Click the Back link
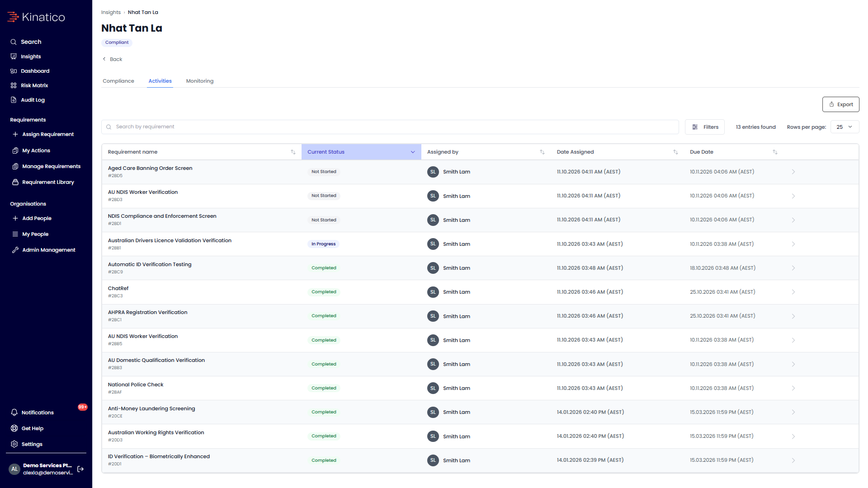The height and width of the screenshot is (488, 868). (x=113, y=59)
